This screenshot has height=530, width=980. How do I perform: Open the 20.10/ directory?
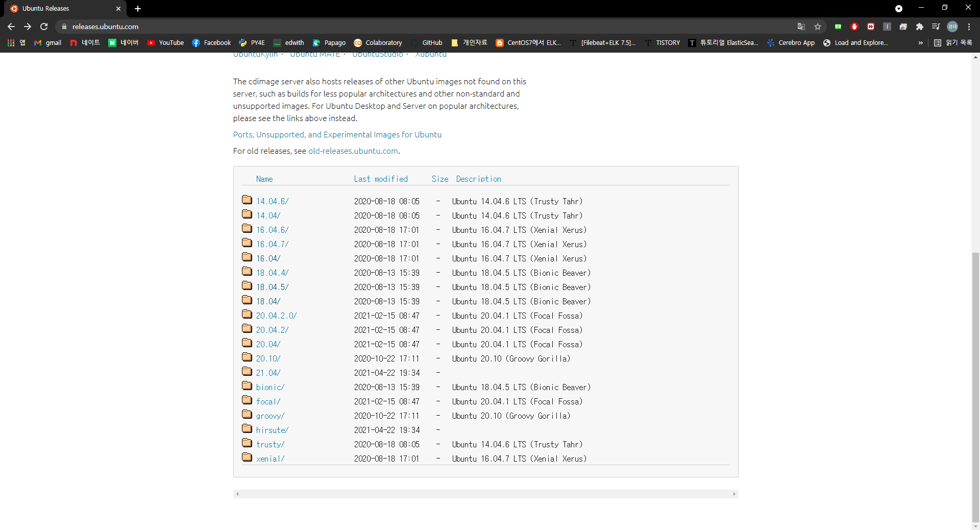click(x=268, y=359)
